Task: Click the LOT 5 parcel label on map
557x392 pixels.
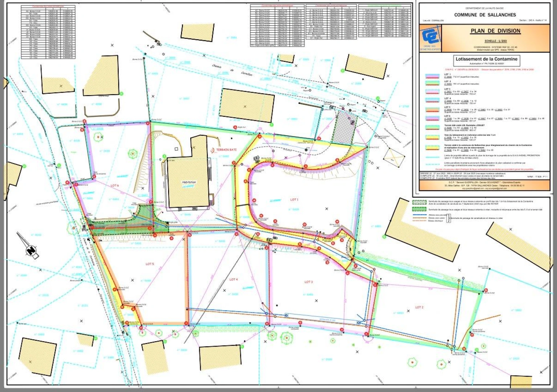Action: 150,264
